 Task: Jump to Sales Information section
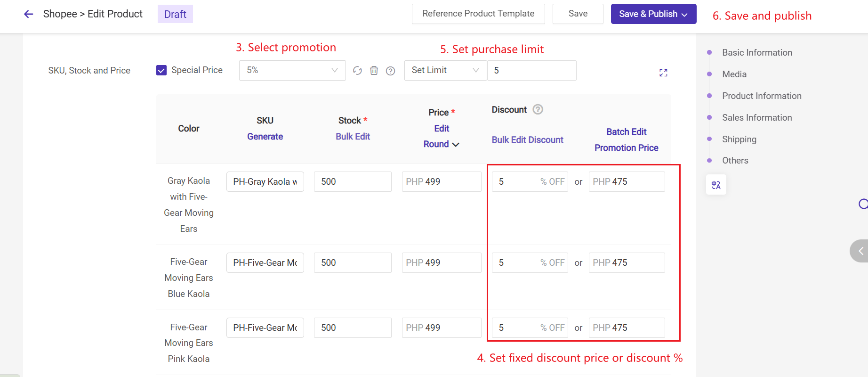[x=757, y=117]
